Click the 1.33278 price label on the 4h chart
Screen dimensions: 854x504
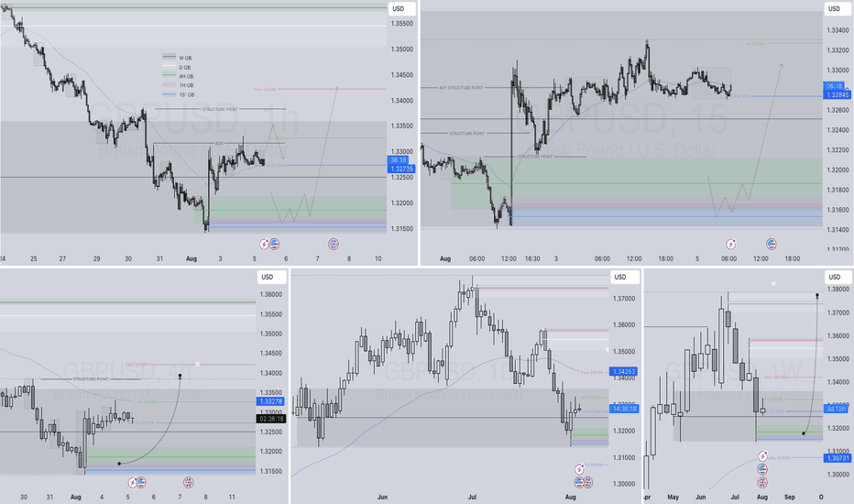pyautogui.click(x=271, y=401)
